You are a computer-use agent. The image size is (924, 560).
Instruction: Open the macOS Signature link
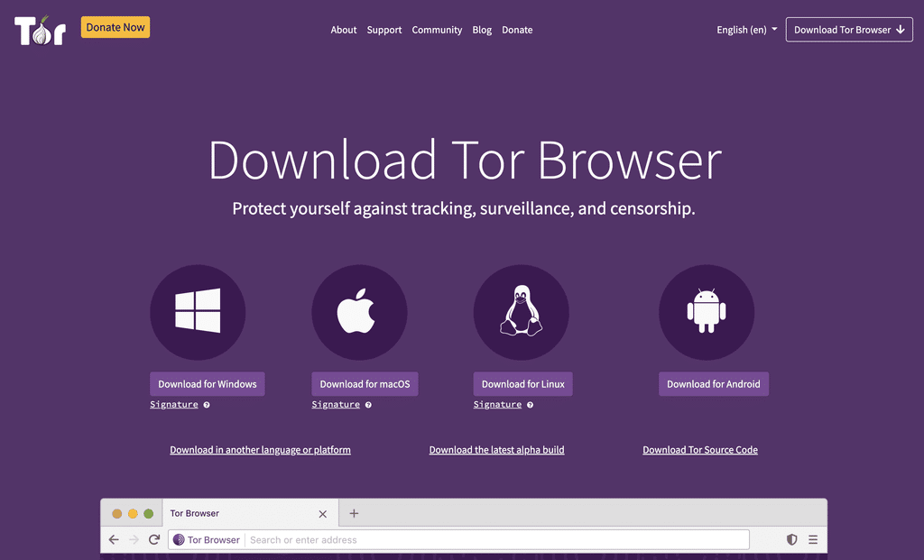[x=336, y=405]
